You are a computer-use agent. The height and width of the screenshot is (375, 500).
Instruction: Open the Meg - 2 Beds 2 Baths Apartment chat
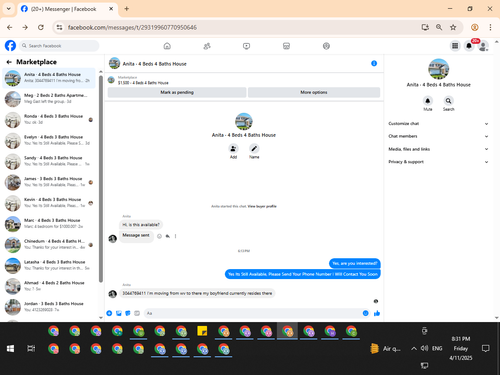tap(49, 99)
